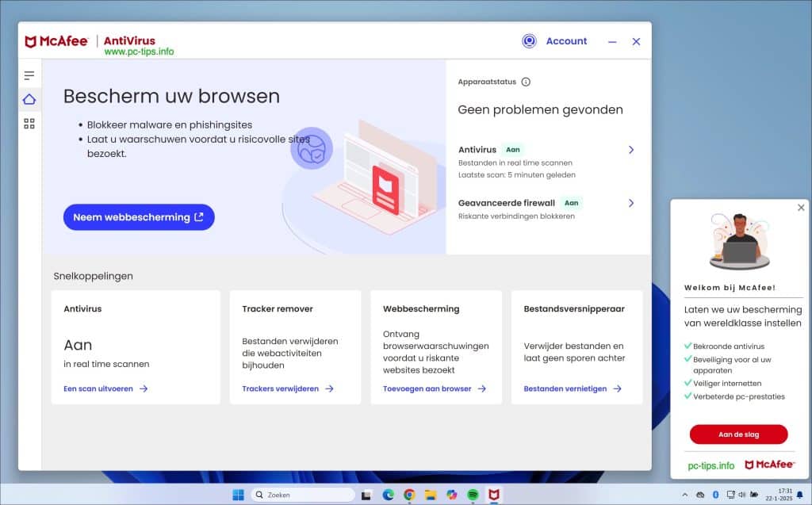Click the Aan badge beside Antivirus
This screenshot has width=812, height=505.
coord(513,150)
